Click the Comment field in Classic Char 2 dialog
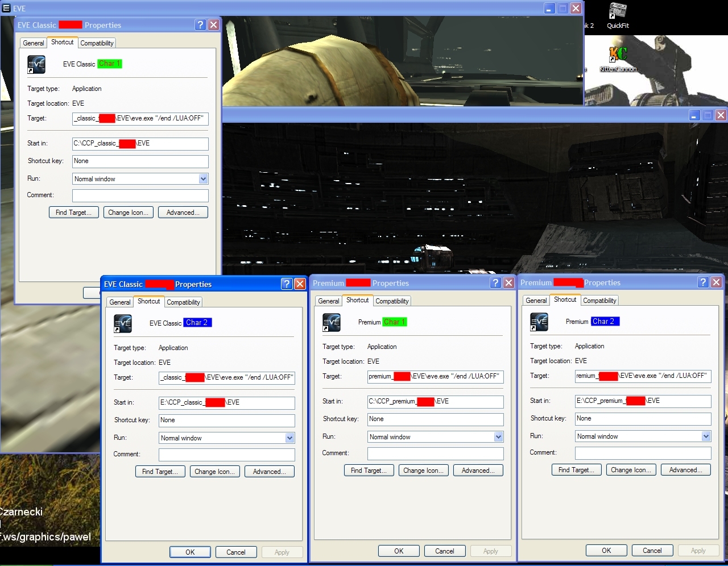 click(227, 455)
